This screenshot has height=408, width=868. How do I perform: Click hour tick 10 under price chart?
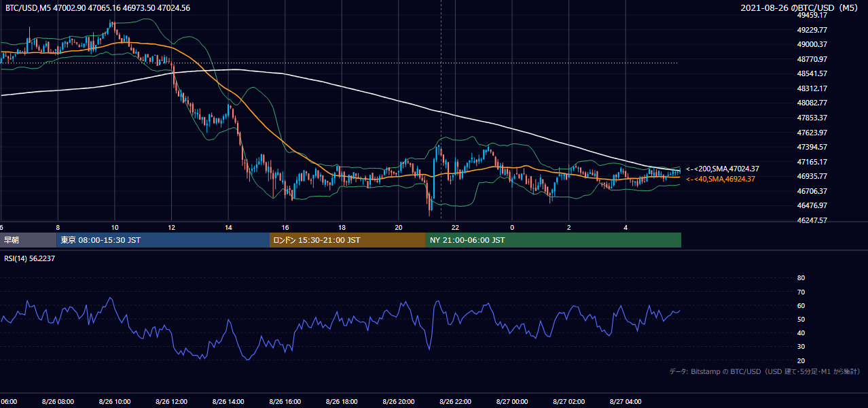(x=114, y=228)
